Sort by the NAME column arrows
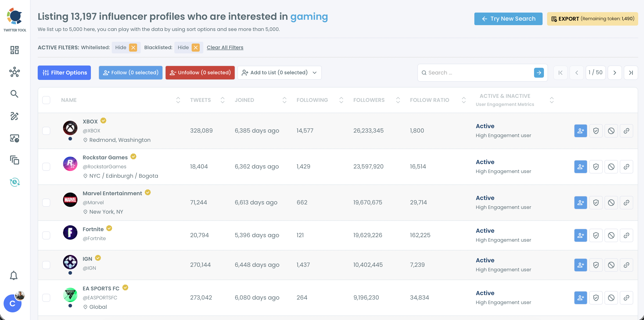The image size is (644, 320). point(178,100)
